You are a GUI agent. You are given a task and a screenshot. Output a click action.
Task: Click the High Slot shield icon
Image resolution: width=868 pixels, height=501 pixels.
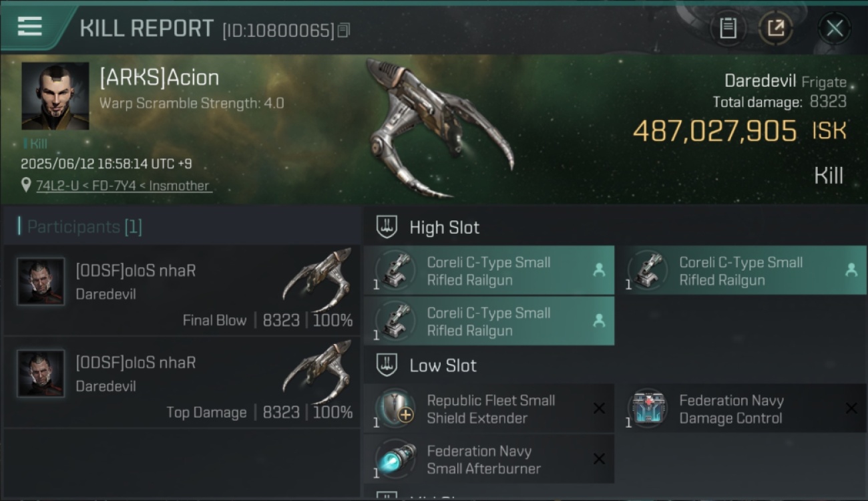(387, 226)
